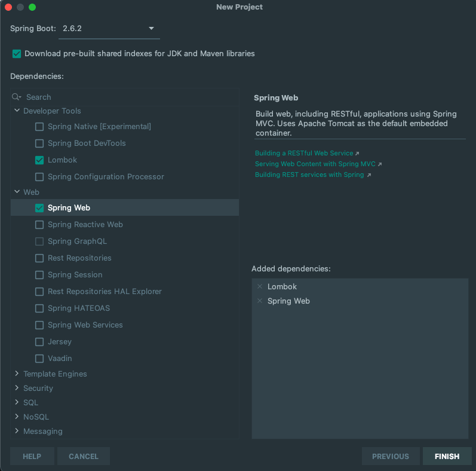The image size is (476, 471).
Task: Check the Spring Reactive Web box
Action: [x=39, y=225]
